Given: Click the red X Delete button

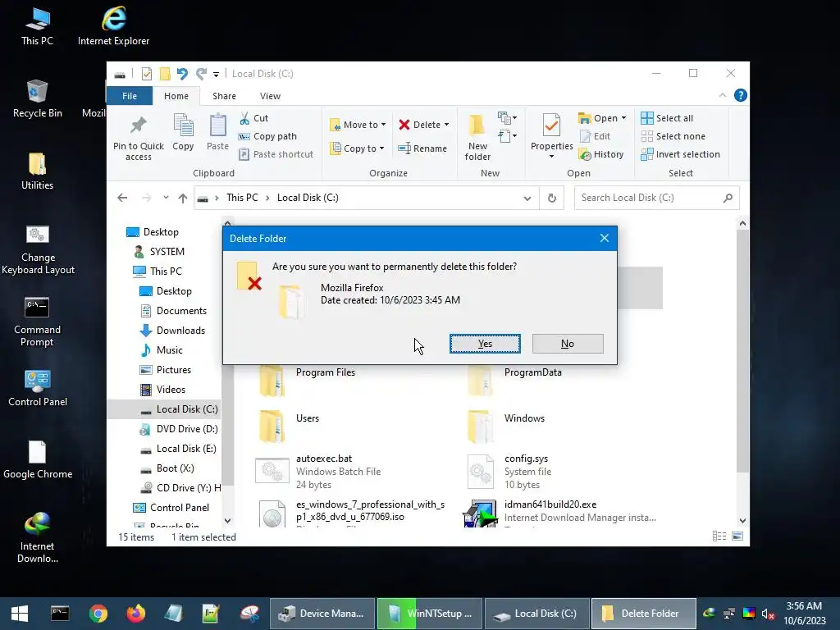Looking at the screenshot, I should (404, 125).
